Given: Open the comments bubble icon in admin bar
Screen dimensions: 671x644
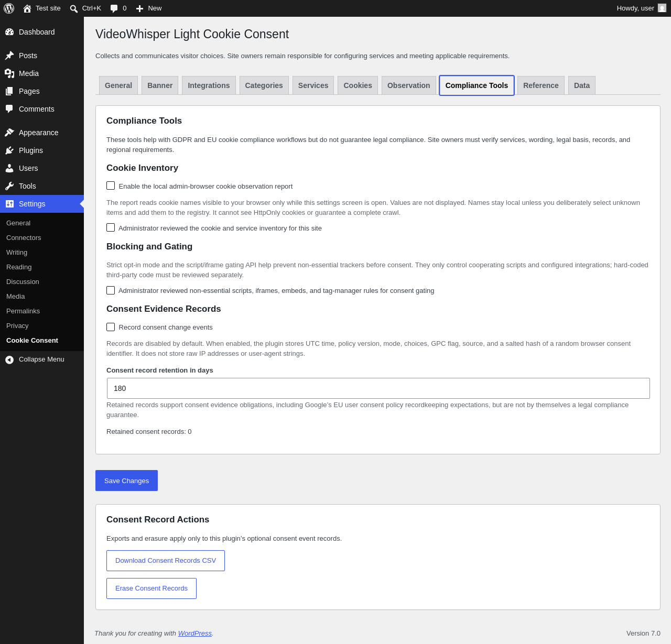Looking at the screenshot, I should (114, 8).
